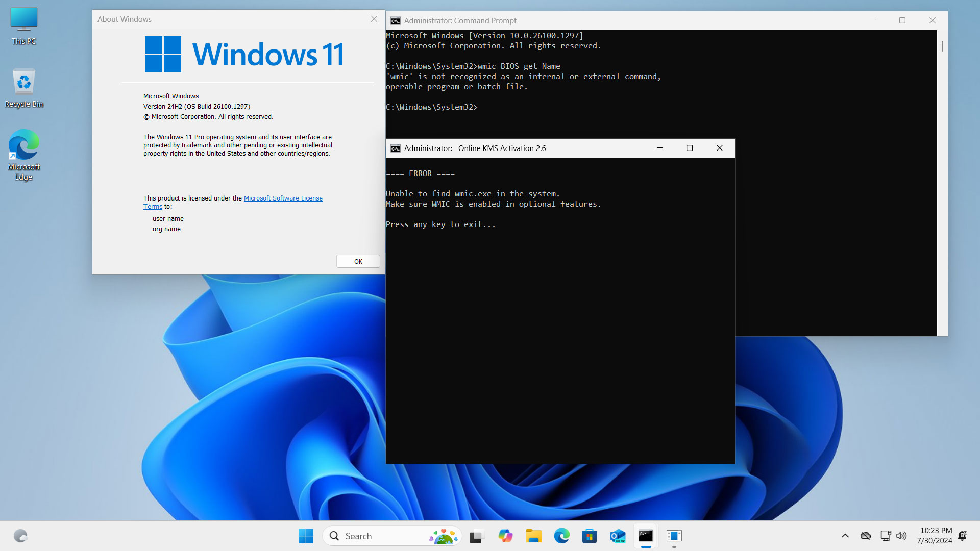Open File Explorer from taskbar
The image size is (980, 551).
[x=534, y=536]
